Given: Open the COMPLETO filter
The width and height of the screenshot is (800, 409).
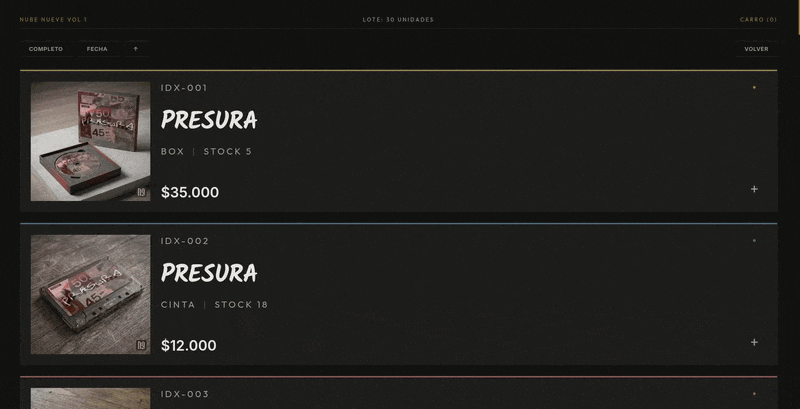Looking at the screenshot, I should tap(46, 49).
